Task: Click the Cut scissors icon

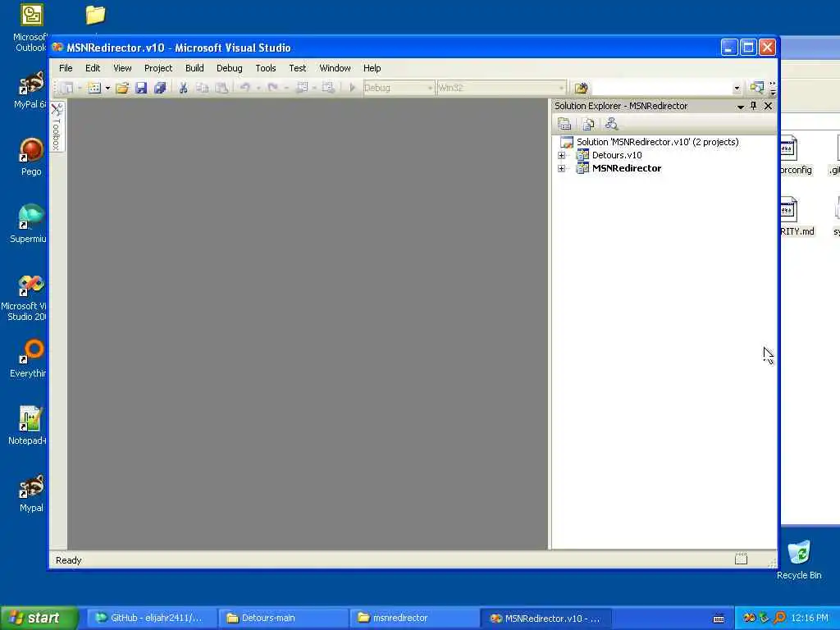Action: pos(183,88)
